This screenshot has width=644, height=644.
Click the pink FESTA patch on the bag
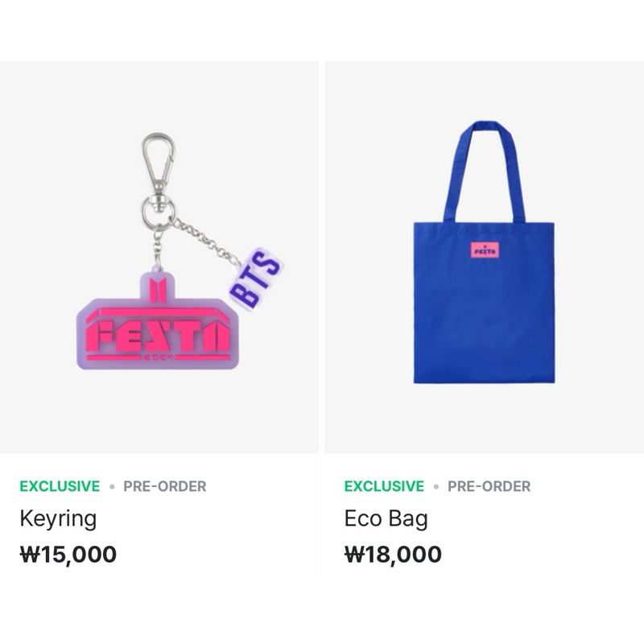[x=485, y=250]
